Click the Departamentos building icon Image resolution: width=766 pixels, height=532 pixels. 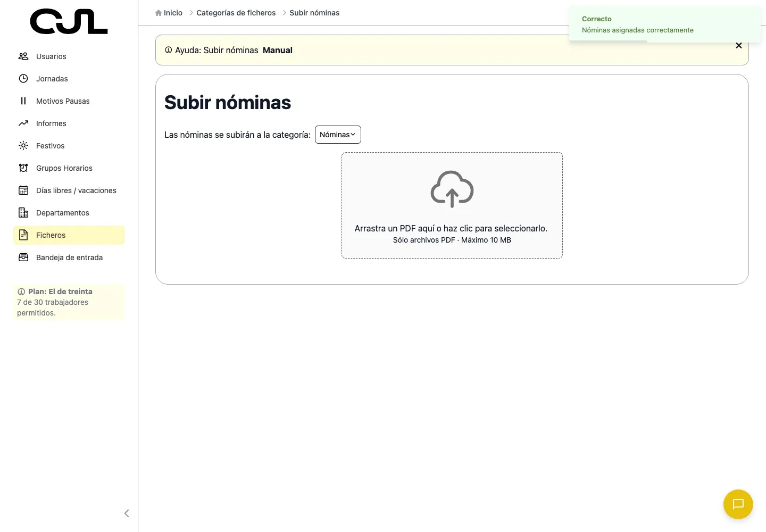[x=23, y=213]
